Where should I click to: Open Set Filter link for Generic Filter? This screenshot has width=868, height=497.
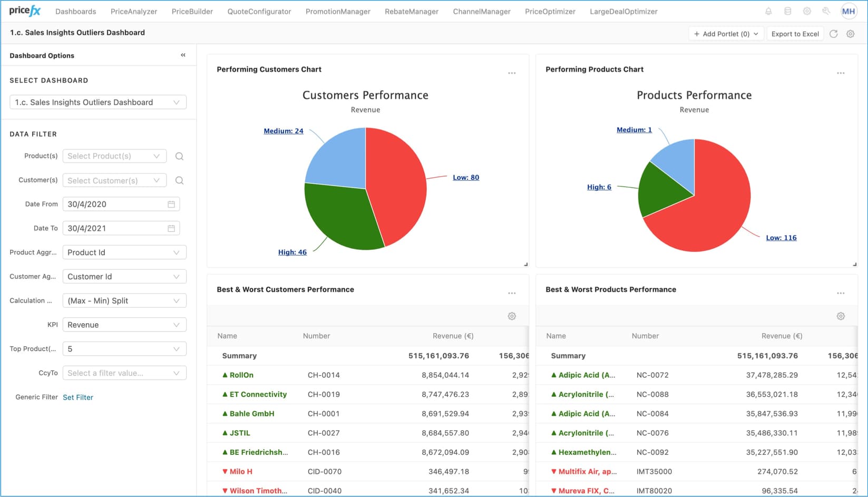[78, 397]
